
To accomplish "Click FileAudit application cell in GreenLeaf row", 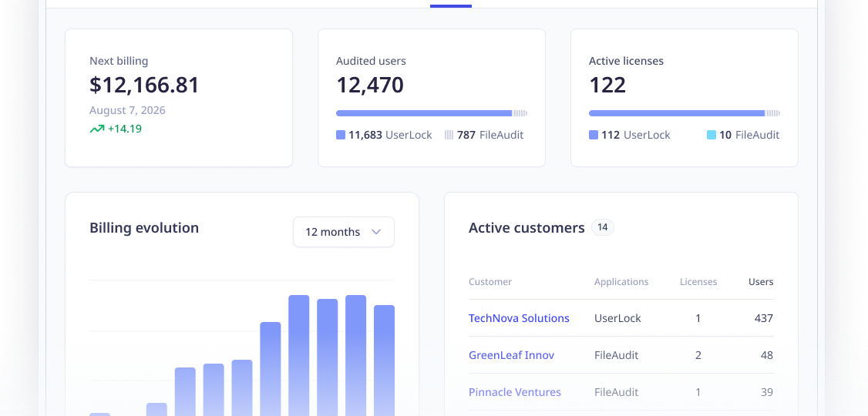I will coord(616,355).
